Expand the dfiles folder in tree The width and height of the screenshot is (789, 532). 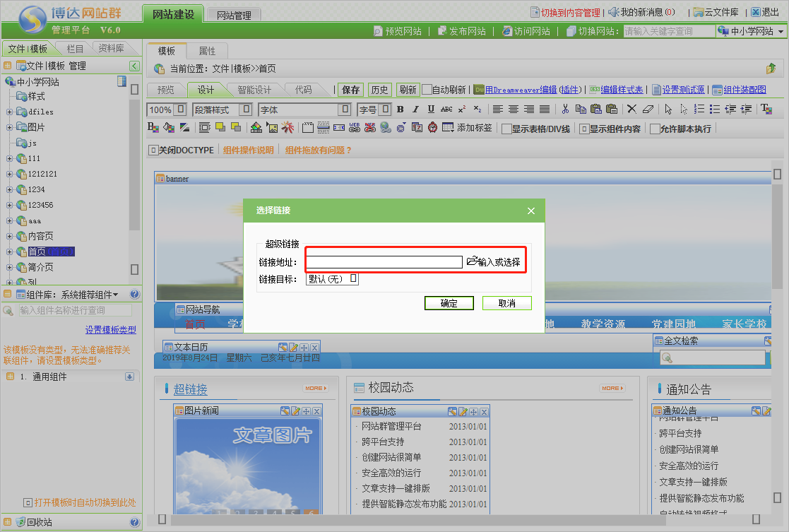pos(9,112)
